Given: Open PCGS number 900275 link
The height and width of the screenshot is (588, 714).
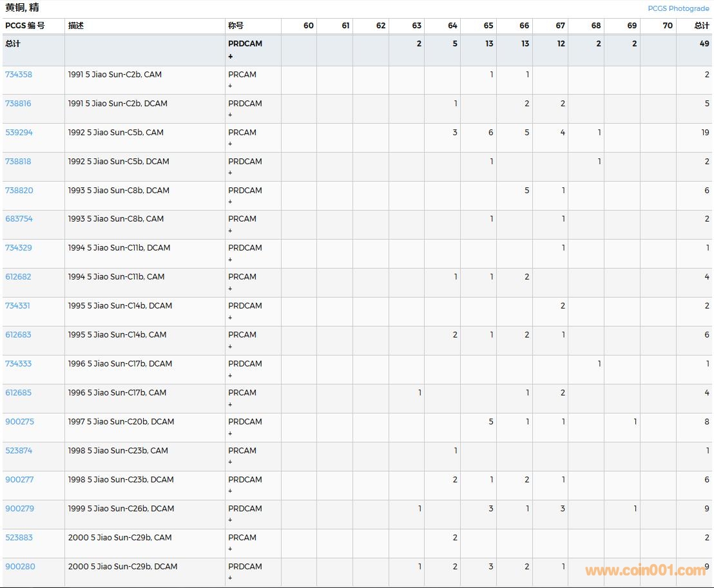Looking at the screenshot, I should 19,422.
